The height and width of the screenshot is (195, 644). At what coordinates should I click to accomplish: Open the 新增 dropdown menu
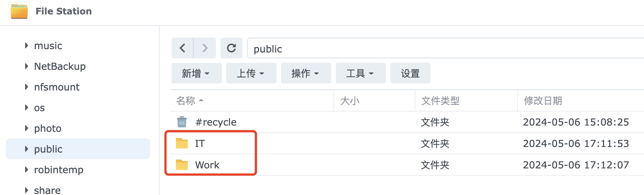pyautogui.click(x=197, y=73)
